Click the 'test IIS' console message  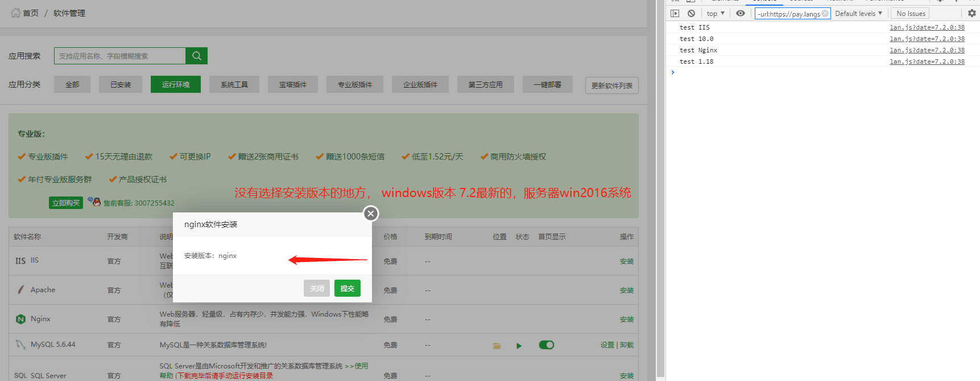pos(694,27)
